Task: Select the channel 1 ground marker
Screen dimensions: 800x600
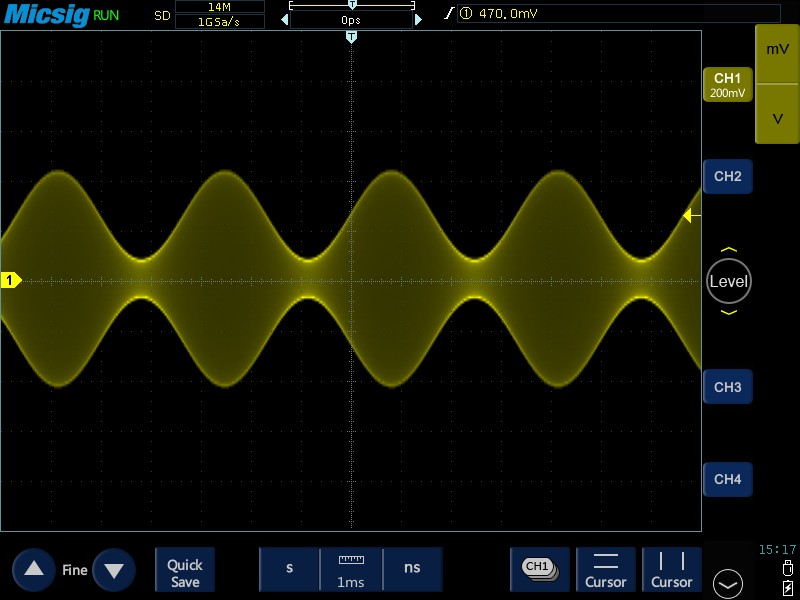Action: tap(10, 281)
